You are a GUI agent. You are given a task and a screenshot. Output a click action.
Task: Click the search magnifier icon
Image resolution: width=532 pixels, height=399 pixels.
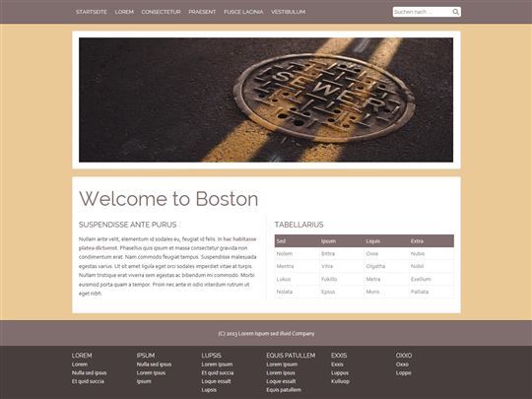(x=456, y=12)
